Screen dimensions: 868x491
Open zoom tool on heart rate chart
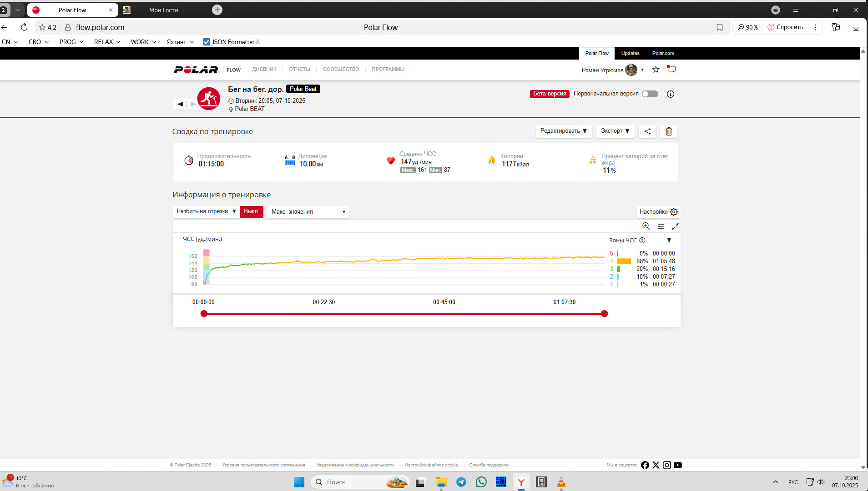tap(646, 226)
